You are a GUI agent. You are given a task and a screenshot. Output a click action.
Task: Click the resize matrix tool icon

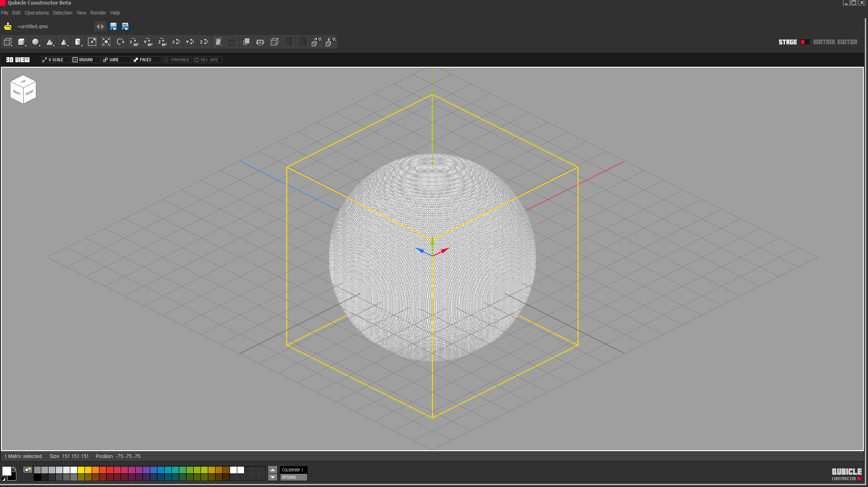point(92,42)
